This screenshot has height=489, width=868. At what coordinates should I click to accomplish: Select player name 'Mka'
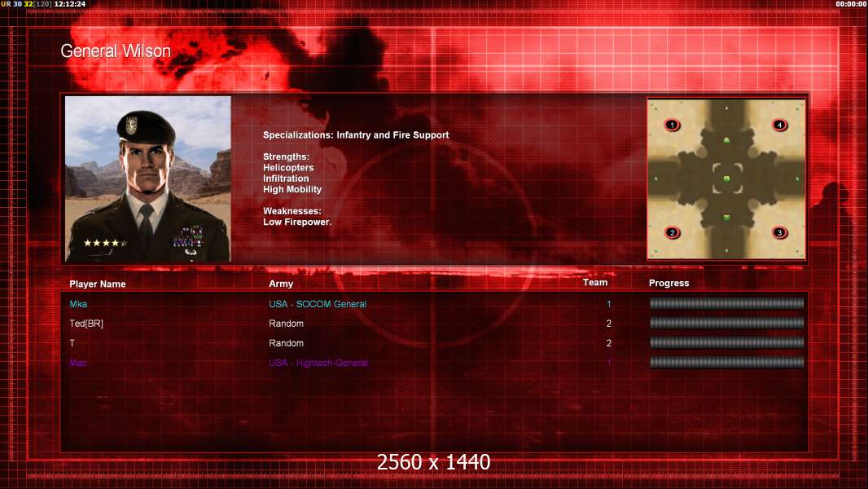click(78, 304)
